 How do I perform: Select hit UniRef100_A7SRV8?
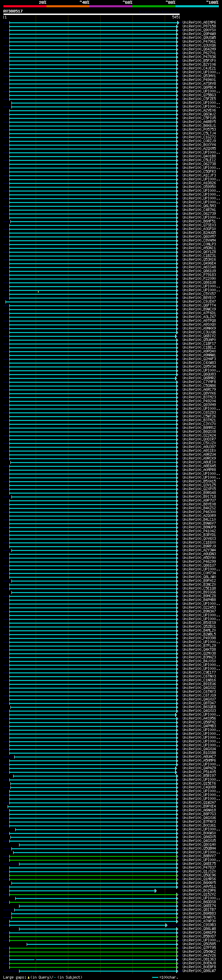point(199,84)
